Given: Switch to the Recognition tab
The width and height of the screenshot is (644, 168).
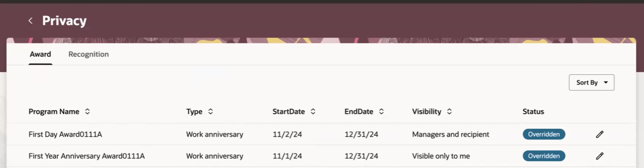Looking at the screenshot, I should pos(89,54).
